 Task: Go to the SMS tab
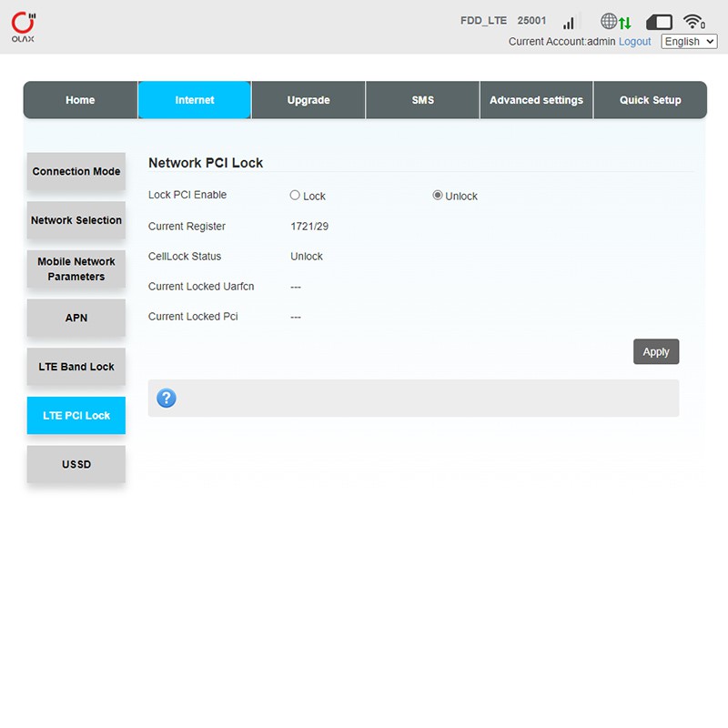423,100
